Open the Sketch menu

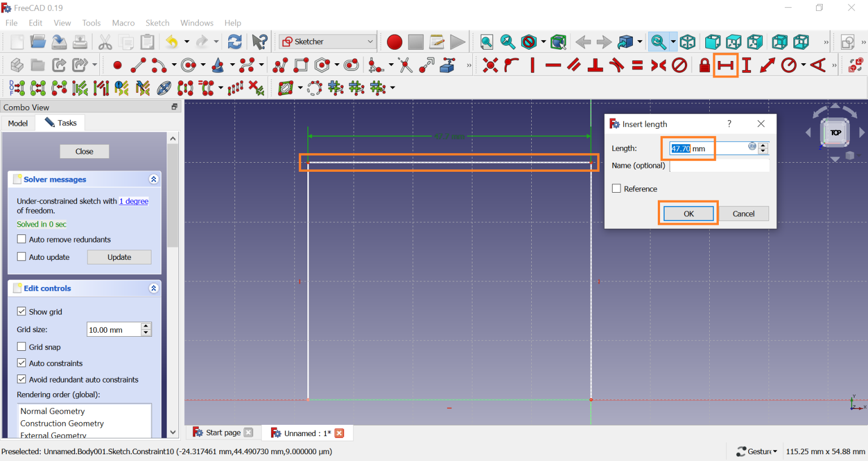(x=157, y=23)
